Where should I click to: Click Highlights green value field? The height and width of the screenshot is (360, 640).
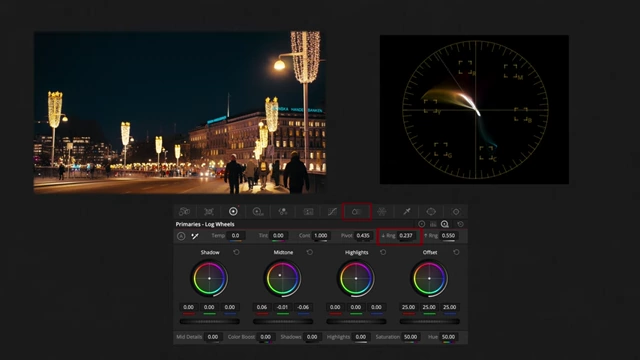tap(356, 307)
